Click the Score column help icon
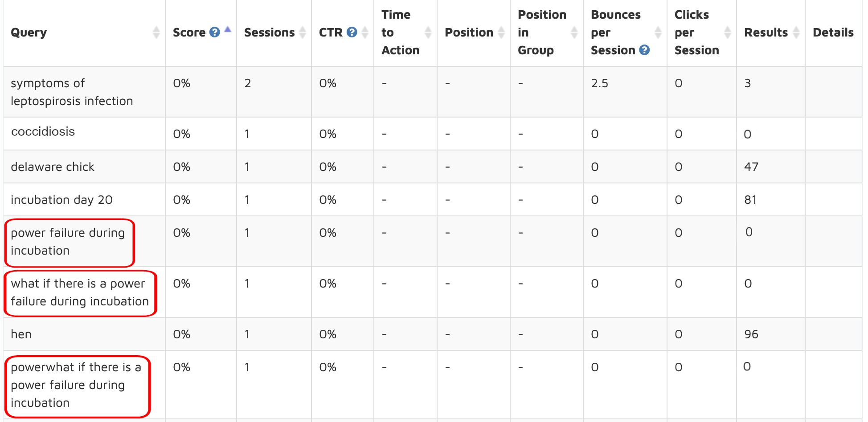The height and width of the screenshot is (422, 868). point(214,32)
